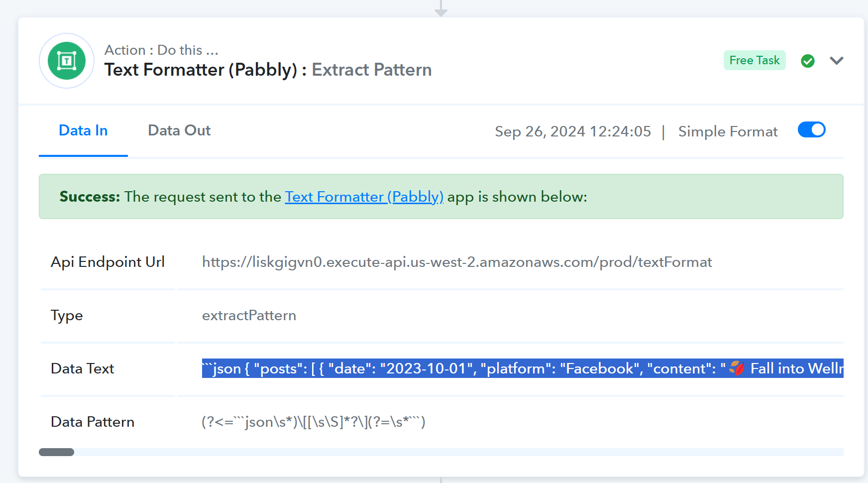The height and width of the screenshot is (483, 868).
Task: Click the Simple Format label
Action: (x=728, y=131)
